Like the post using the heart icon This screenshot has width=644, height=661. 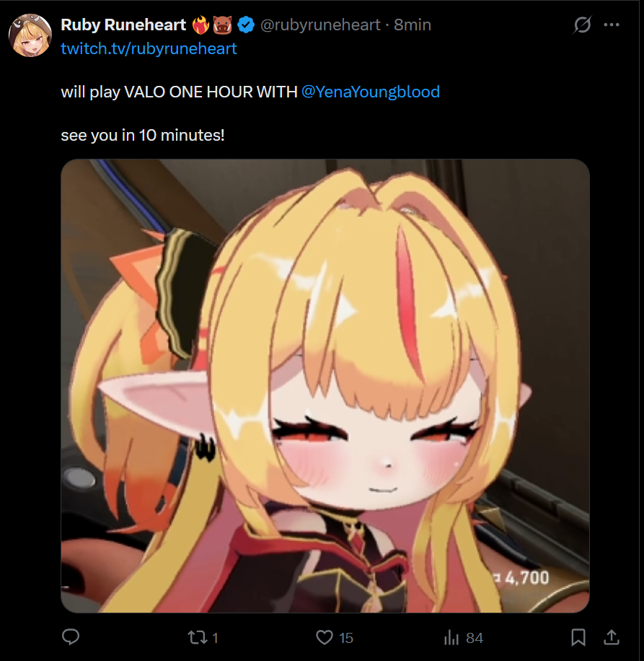coord(325,637)
